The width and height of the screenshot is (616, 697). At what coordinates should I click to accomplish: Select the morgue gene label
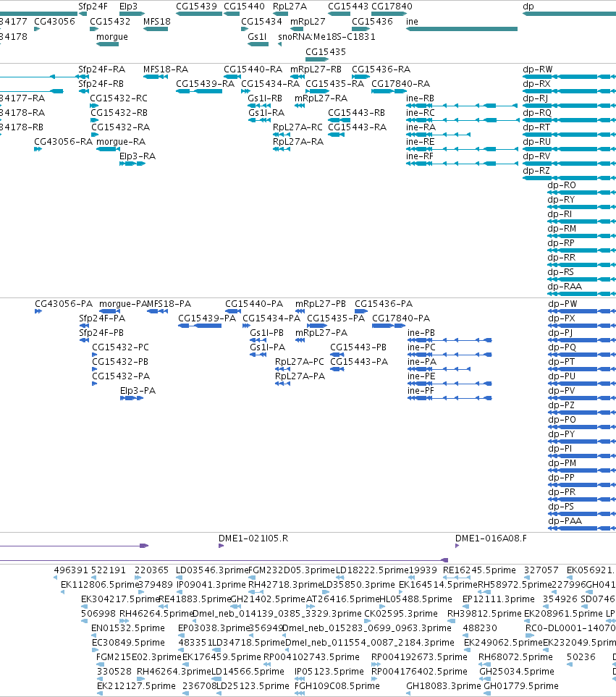[x=112, y=36]
